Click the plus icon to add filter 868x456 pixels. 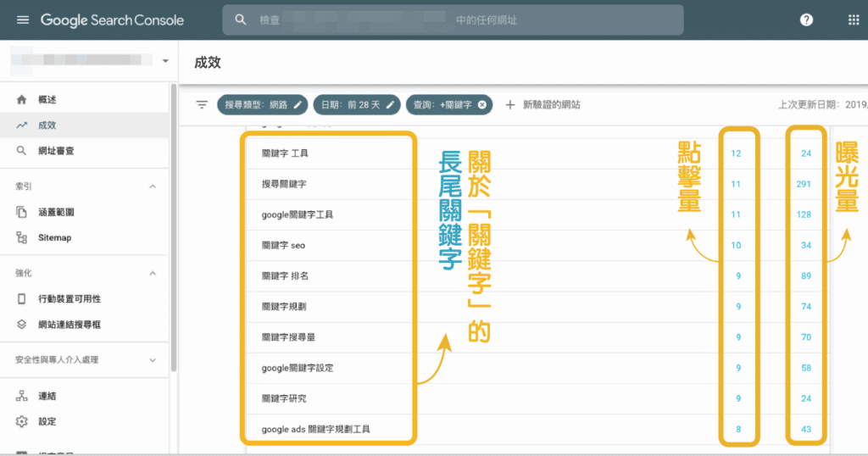(x=509, y=104)
